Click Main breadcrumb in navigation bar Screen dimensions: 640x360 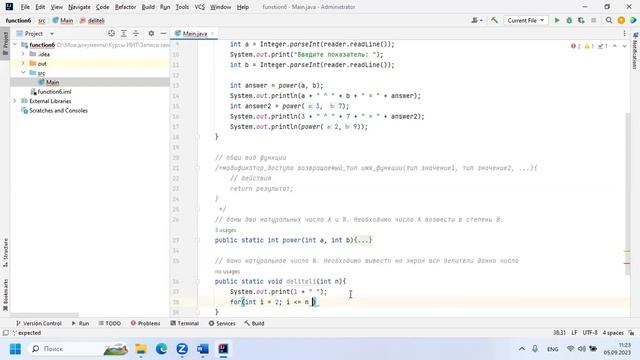tap(63, 20)
